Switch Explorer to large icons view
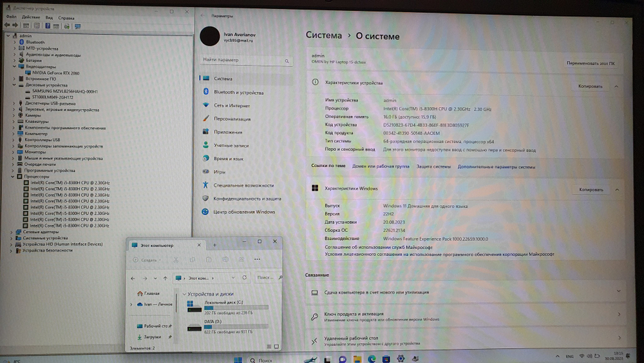This screenshot has height=363, width=644. coord(276,346)
